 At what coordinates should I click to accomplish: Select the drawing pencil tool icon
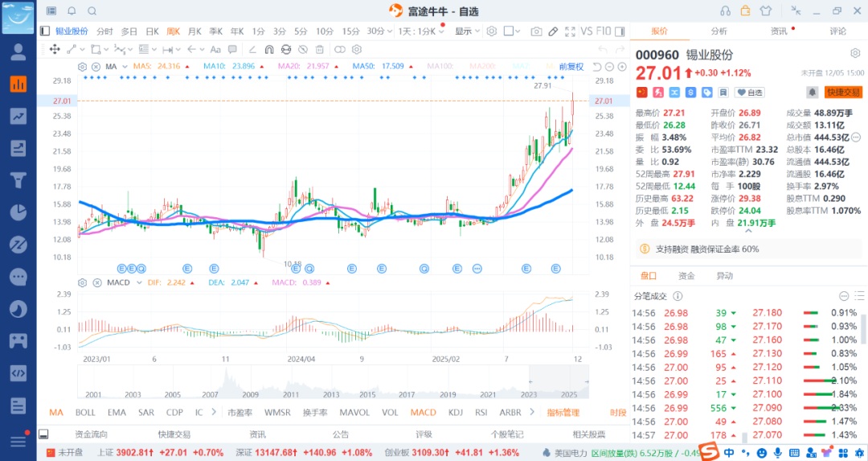[x=553, y=31]
